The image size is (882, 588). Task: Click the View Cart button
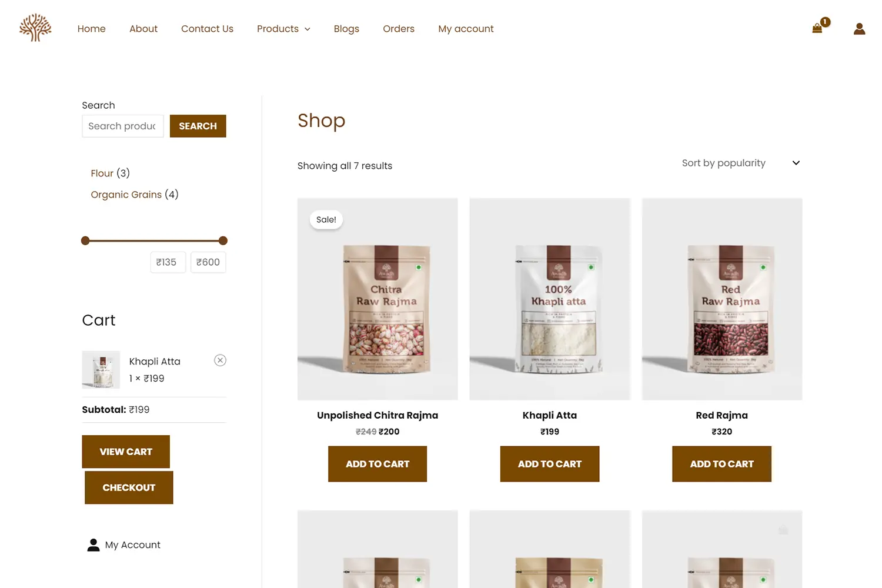[126, 452]
